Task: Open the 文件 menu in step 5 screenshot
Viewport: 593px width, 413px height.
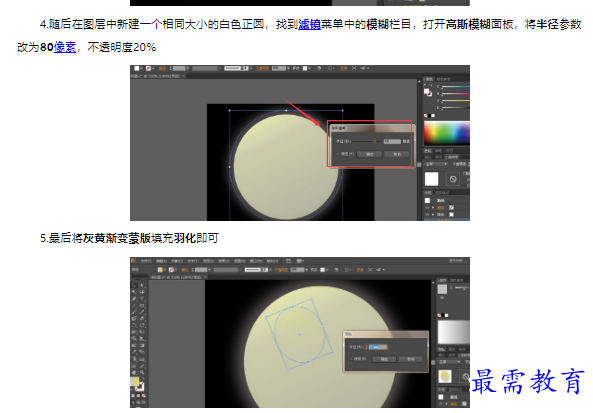Action: [146, 261]
